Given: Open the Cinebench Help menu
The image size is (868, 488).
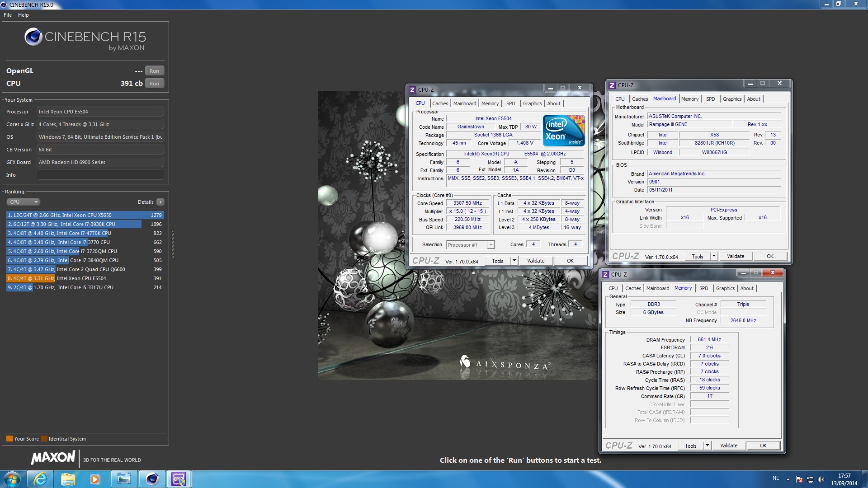Looking at the screenshot, I should pos(24,15).
